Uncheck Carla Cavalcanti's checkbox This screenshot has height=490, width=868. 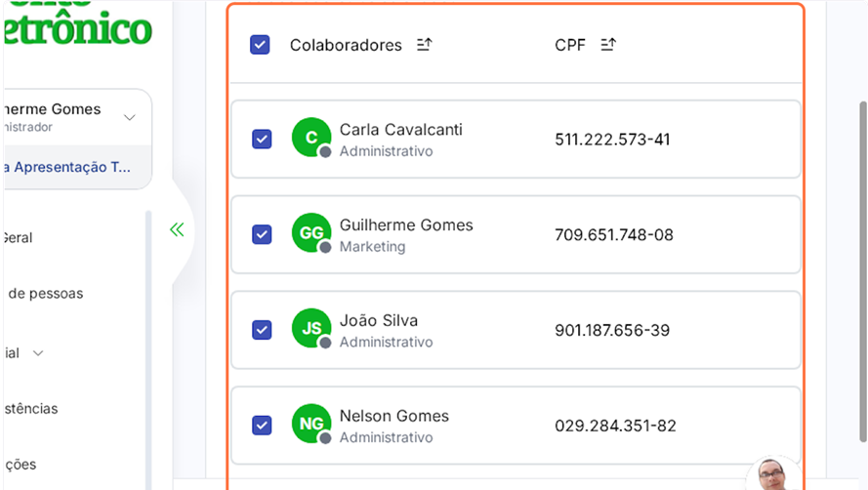262,139
